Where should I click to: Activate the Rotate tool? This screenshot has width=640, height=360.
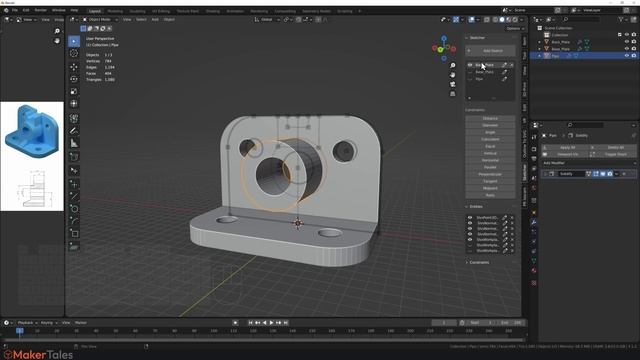74,79
